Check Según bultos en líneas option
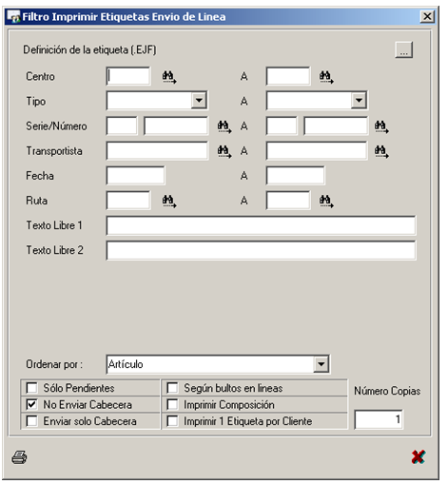448x484 pixels. (x=172, y=388)
